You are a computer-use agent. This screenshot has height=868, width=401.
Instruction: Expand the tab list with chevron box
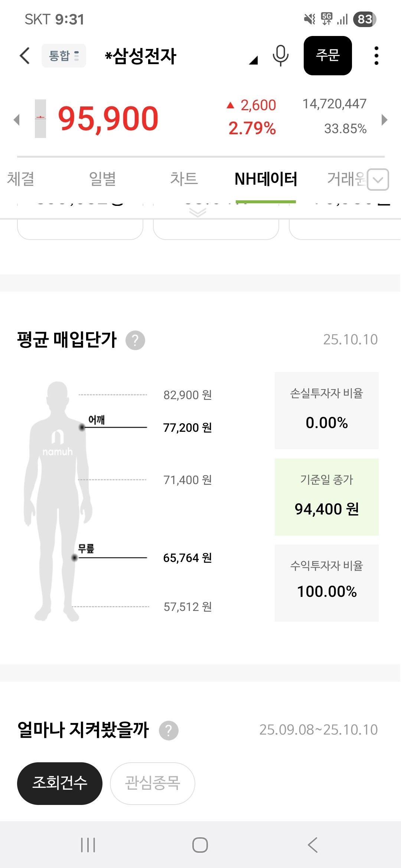[x=378, y=180]
